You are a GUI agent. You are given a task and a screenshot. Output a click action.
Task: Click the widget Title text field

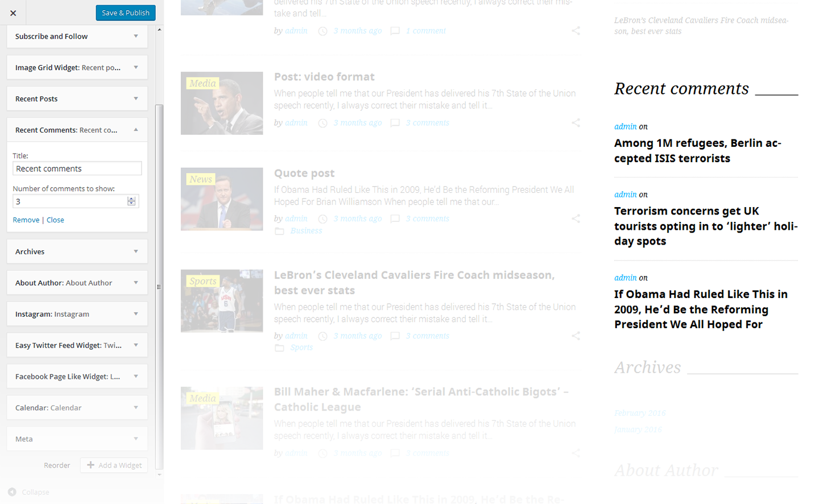[77, 168]
